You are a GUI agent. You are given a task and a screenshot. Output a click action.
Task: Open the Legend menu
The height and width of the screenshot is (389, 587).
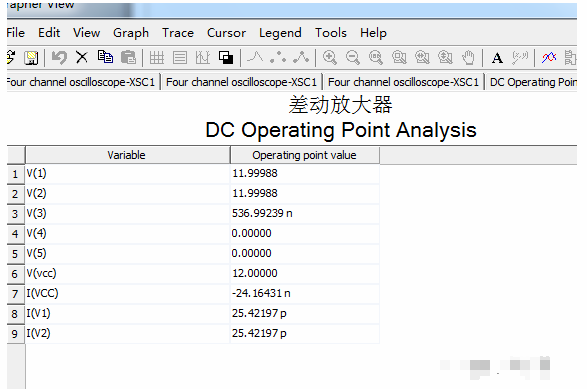tap(280, 33)
